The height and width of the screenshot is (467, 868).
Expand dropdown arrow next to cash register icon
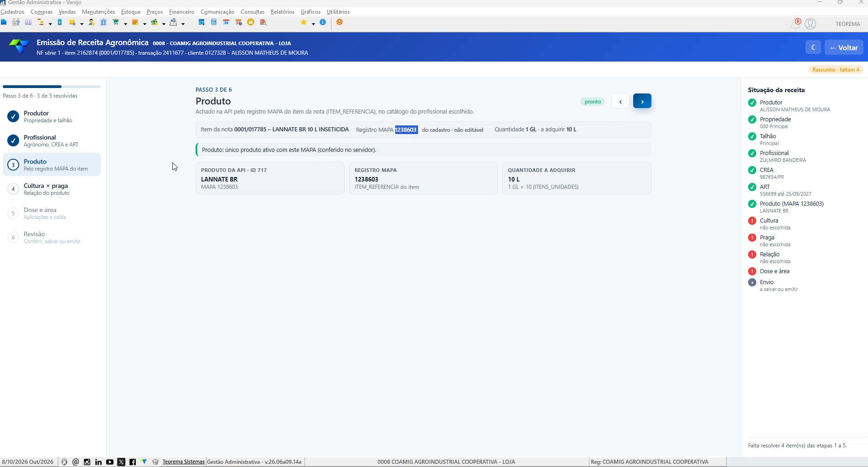click(183, 24)
